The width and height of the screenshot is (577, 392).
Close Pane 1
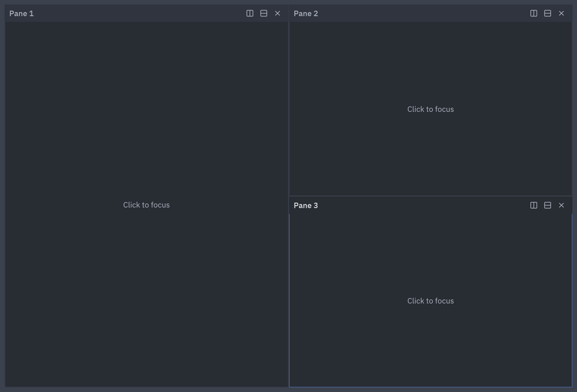[278, 14]
